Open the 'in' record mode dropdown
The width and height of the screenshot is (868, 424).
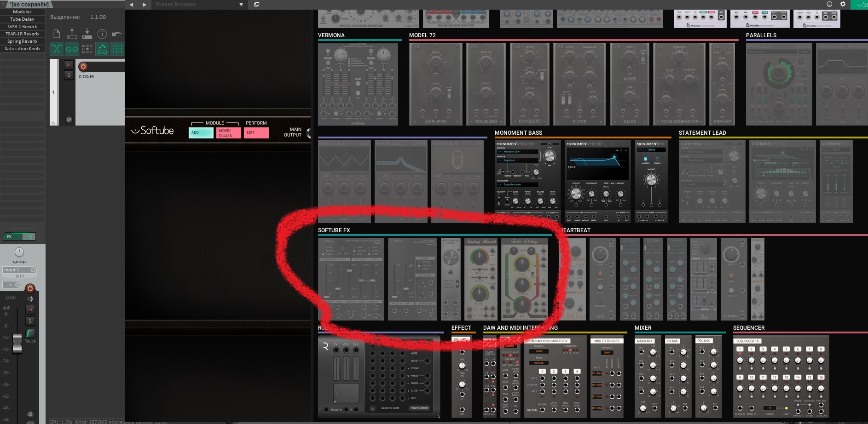click(12, 285)
